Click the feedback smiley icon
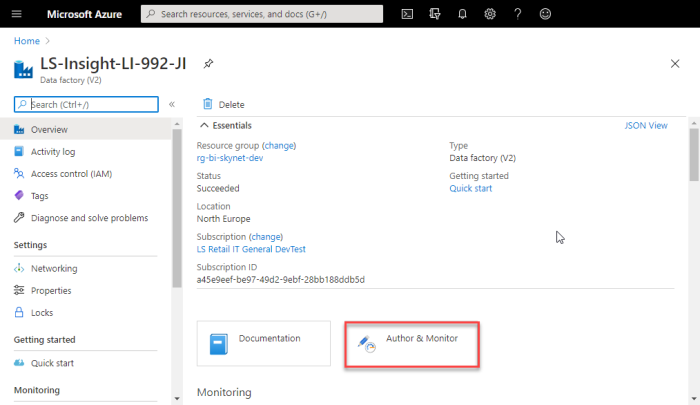This screenshot has width=700, height=405. [x=545, y=14]
